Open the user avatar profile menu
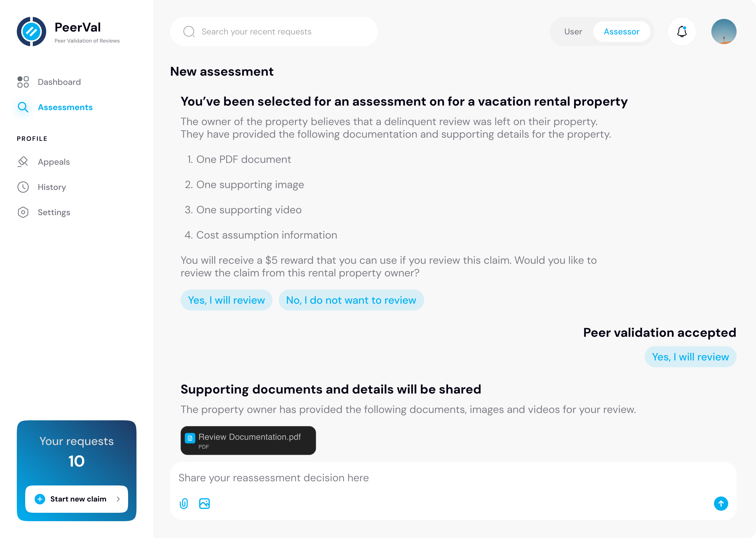Viewport: 756px width, 538px height. [x=723, y=32]
